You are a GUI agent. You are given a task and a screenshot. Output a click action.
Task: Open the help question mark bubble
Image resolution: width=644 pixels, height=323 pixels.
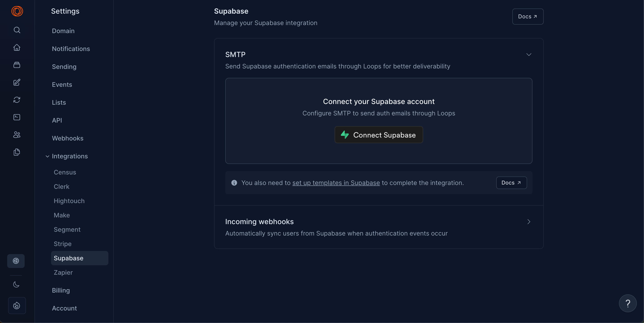628,303
